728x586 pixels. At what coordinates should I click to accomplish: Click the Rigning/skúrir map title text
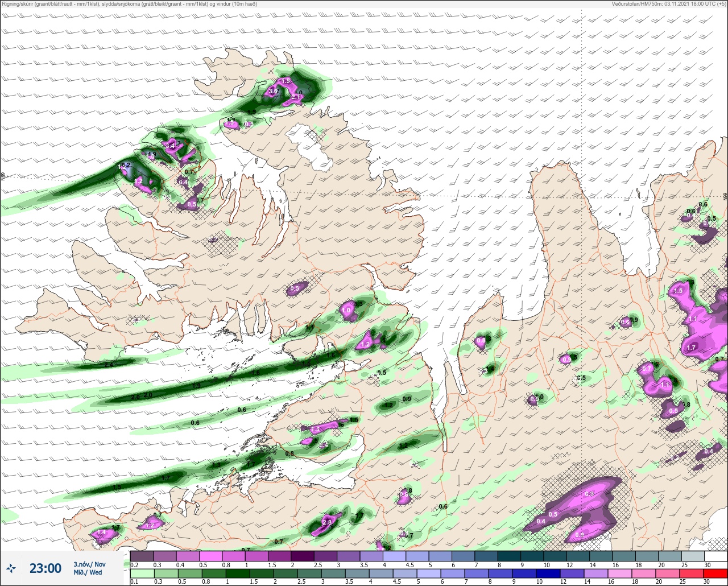(129, 3)
